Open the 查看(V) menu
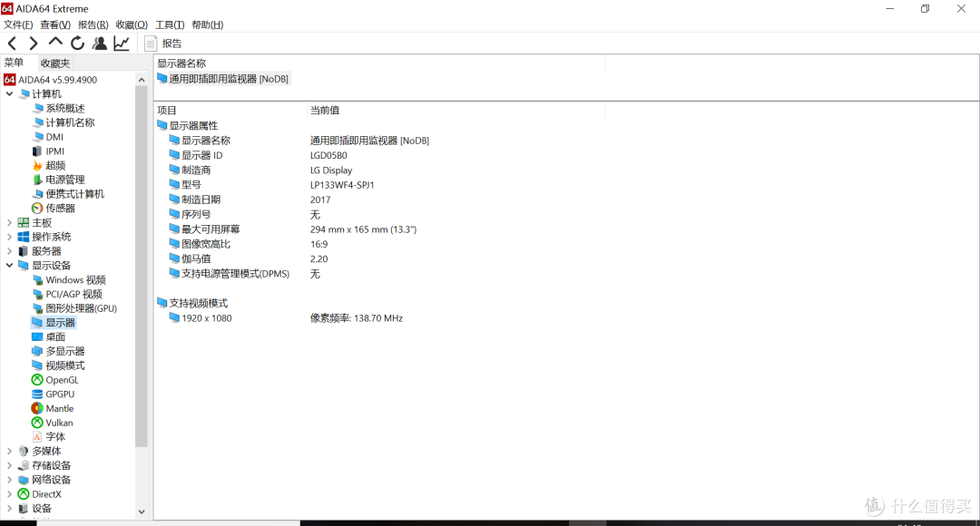 coord(55,25)
